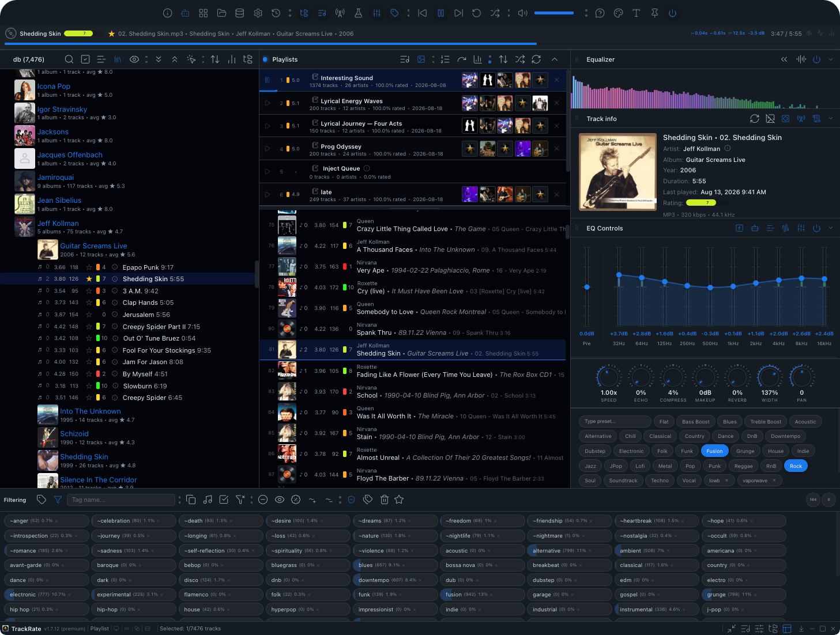Expand the Track info panel options chevron
This screenshot has height=635, width=840.
click(831, 119)
